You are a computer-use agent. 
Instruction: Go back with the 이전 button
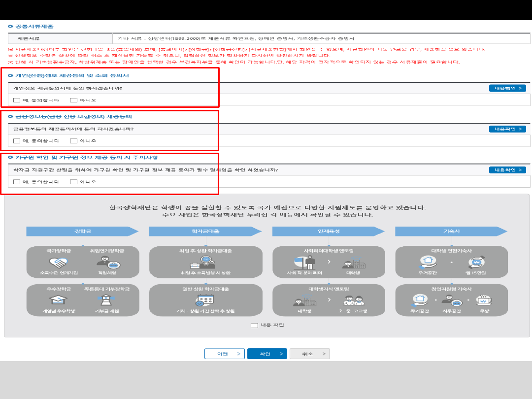[x=225, y=354]
